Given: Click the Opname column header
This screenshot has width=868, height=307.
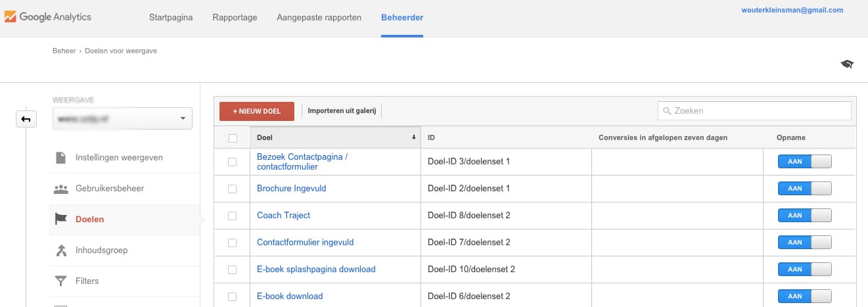Looking at the screenshot, I should click(809, 138).
